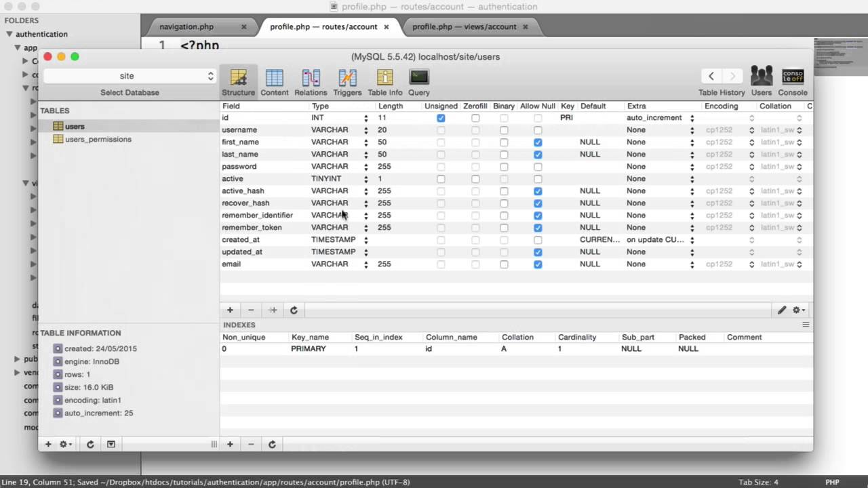Screen dimensions: 868x488
Task: Open the Users management icon
Action: tap(761, 82)
